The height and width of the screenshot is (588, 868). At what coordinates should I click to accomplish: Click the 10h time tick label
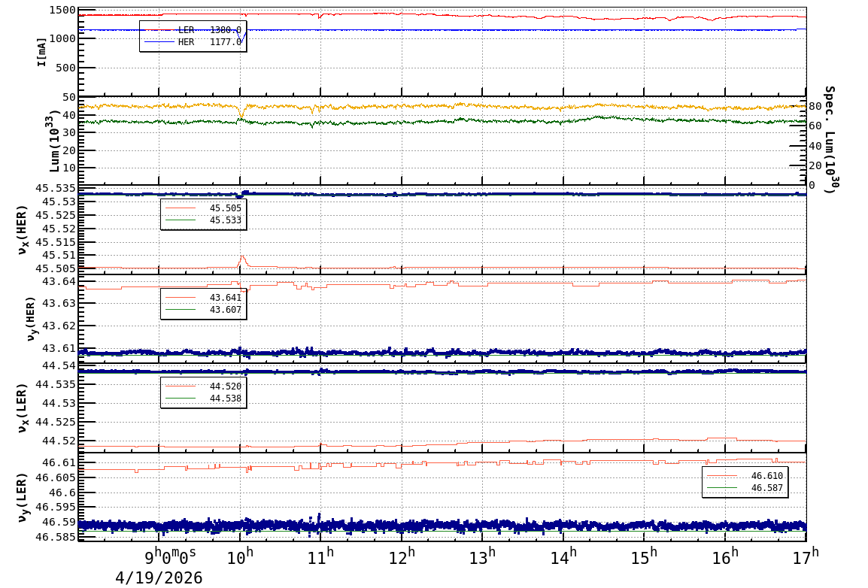(x=239, y=556)
